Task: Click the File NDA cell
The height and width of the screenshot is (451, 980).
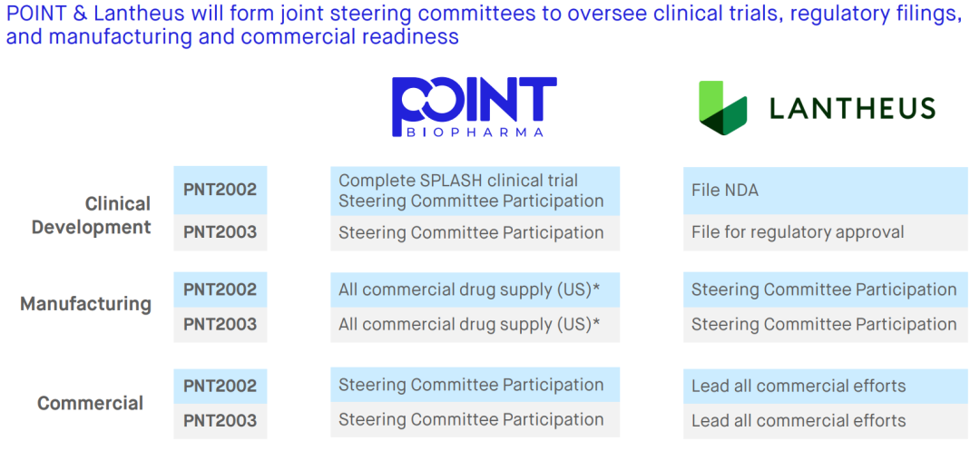Action: click(825, 191)
